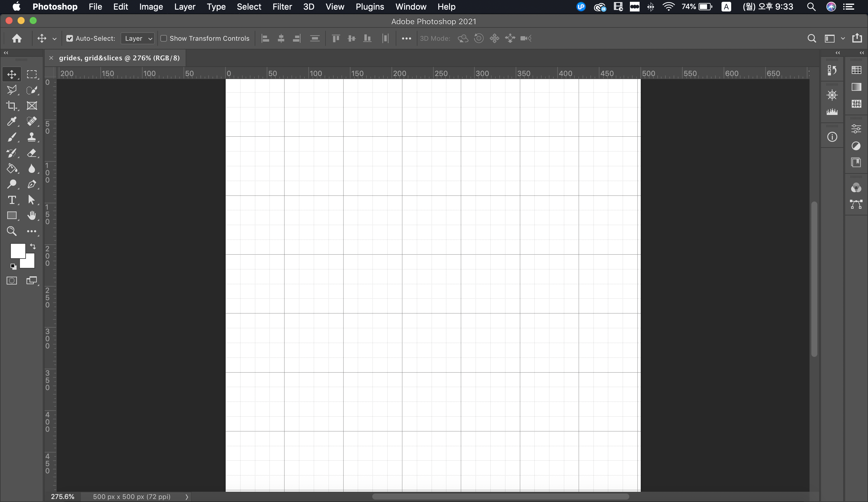This screenshot has width=868, height=502.
Task: Select the Clone Stamp tool
Action: [32, 137]
